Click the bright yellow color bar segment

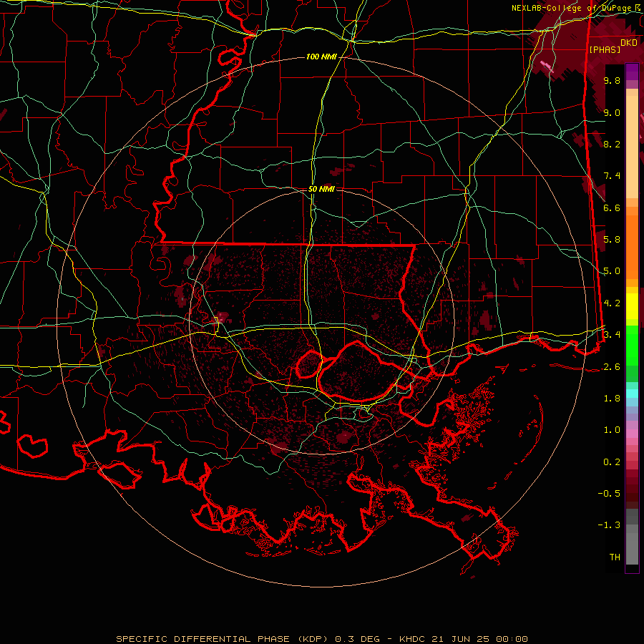(x=632, y=306)
